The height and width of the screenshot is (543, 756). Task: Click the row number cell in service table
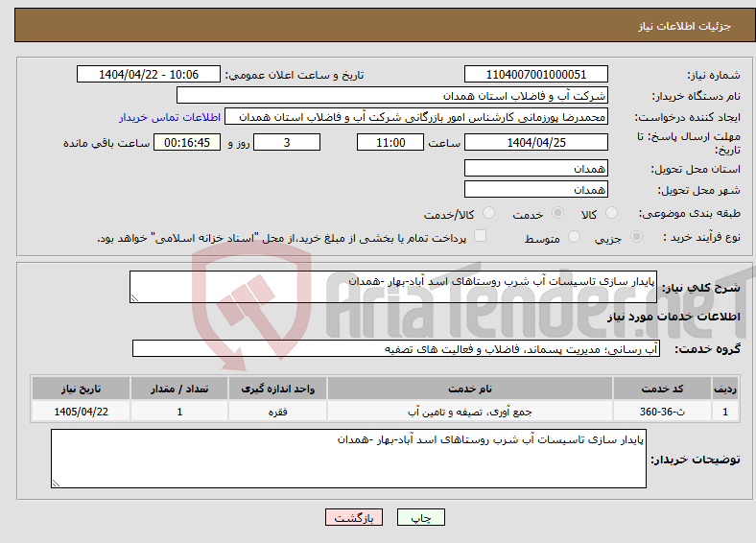[724, 412]
